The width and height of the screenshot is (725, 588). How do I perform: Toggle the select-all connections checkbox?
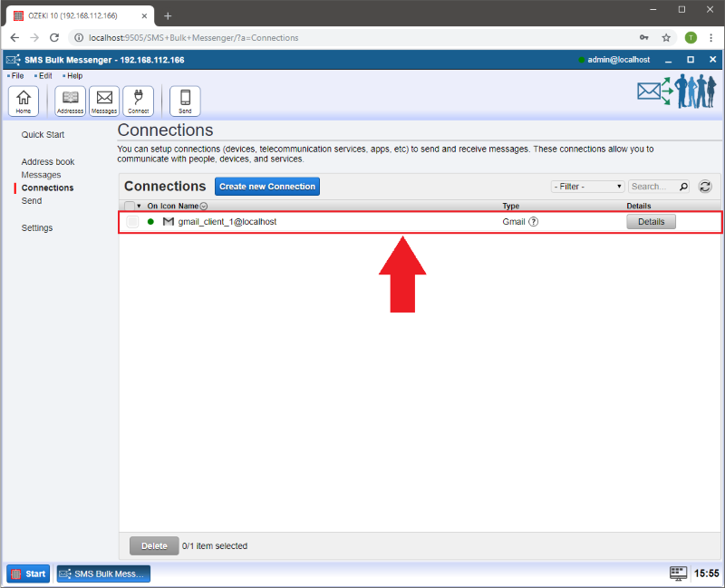pos(129,207)
